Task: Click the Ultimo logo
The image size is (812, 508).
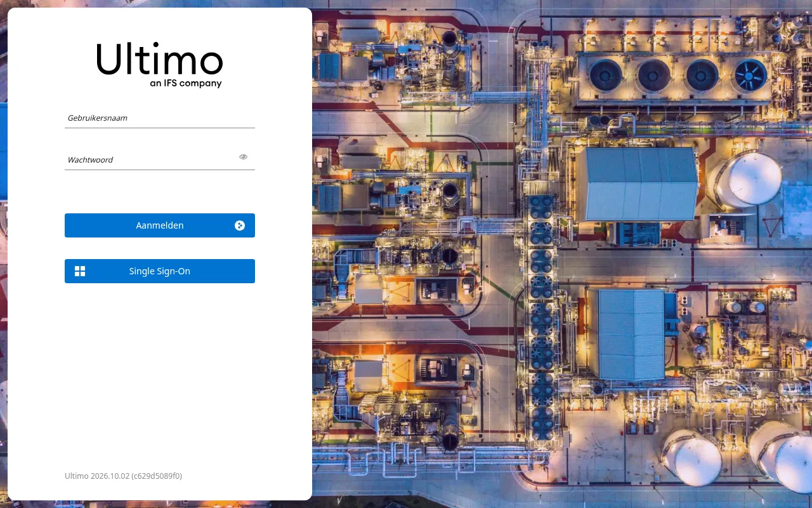Action: 160,65
